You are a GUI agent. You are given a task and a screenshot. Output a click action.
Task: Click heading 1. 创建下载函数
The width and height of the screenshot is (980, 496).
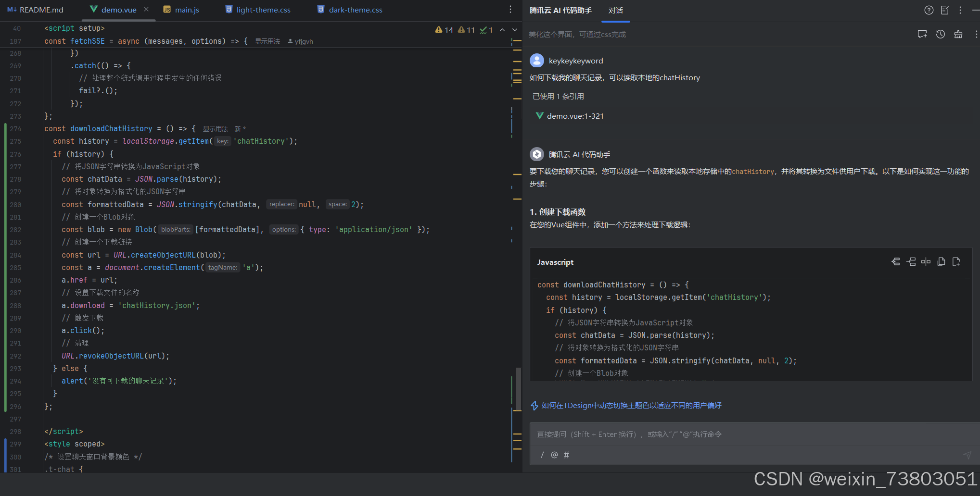[x=558, y=212]
